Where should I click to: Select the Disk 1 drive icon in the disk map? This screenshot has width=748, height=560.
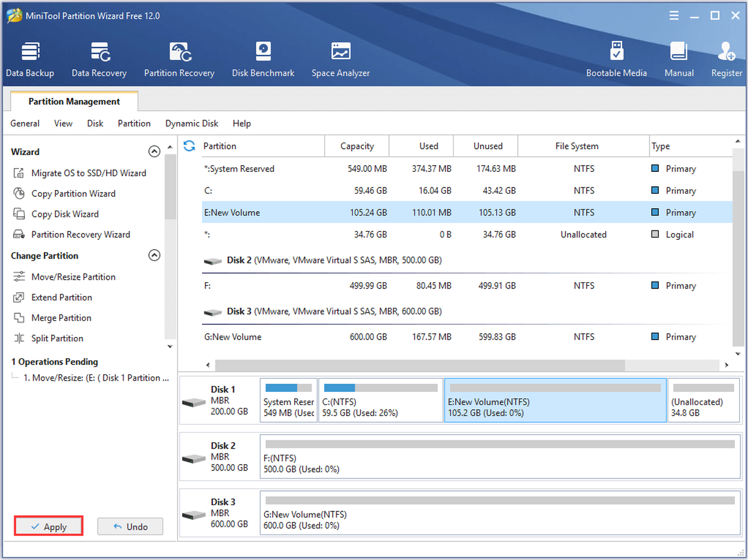point(194,402)
